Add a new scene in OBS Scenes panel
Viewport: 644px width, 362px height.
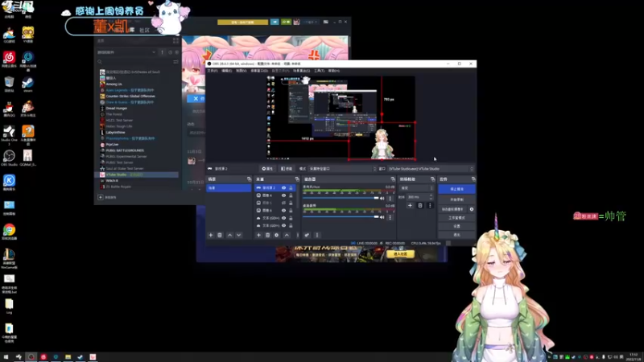click(x=211, y=235)
